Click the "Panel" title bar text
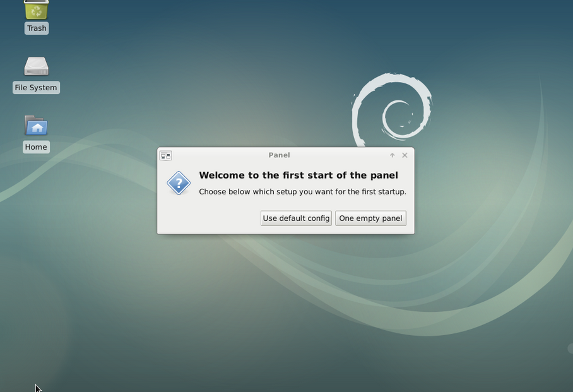The image size is (573, 392). [x=279, y=155]
